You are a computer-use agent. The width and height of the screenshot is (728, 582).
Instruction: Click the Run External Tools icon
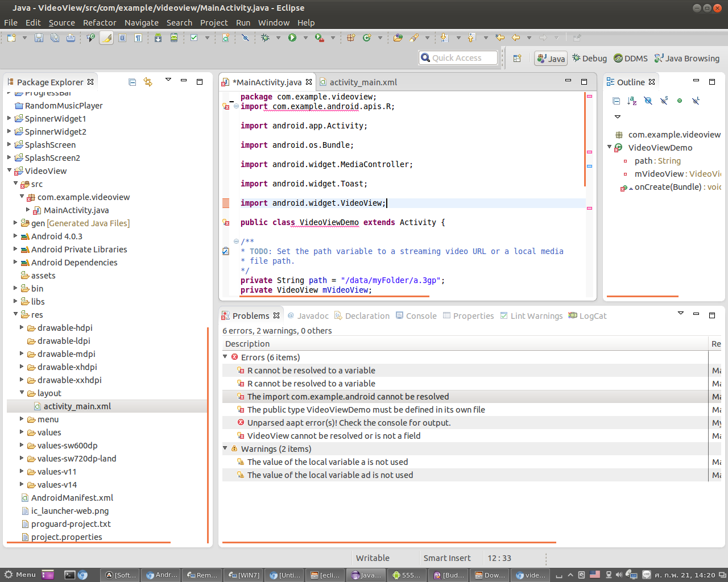click(x=320, y=38)
